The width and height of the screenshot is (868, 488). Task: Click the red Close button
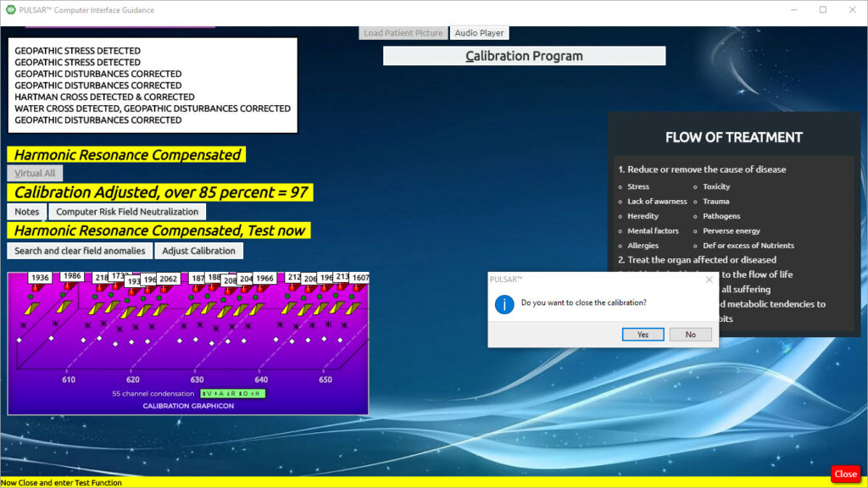tap(845, 474)
